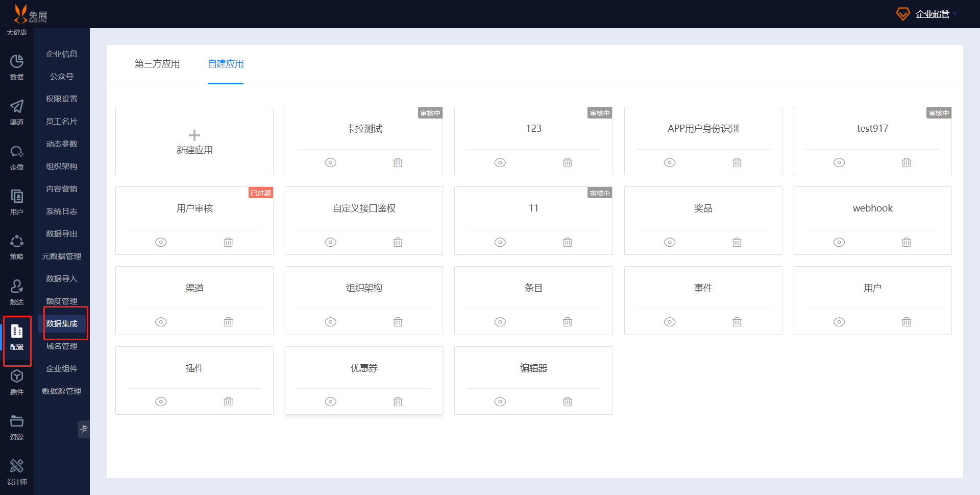Delete the 条目 app
Screen dimensions: 980x495
point(568,322)
